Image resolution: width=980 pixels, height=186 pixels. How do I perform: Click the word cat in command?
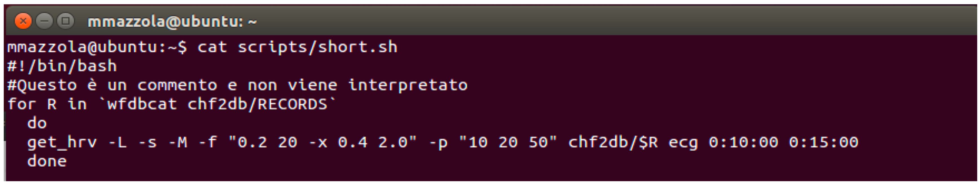212,47
